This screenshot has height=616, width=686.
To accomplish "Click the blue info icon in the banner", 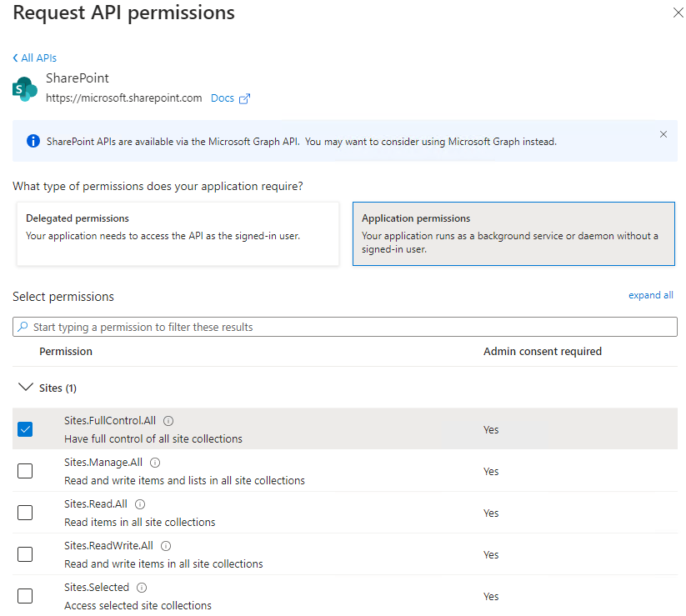I will [33, 142].
